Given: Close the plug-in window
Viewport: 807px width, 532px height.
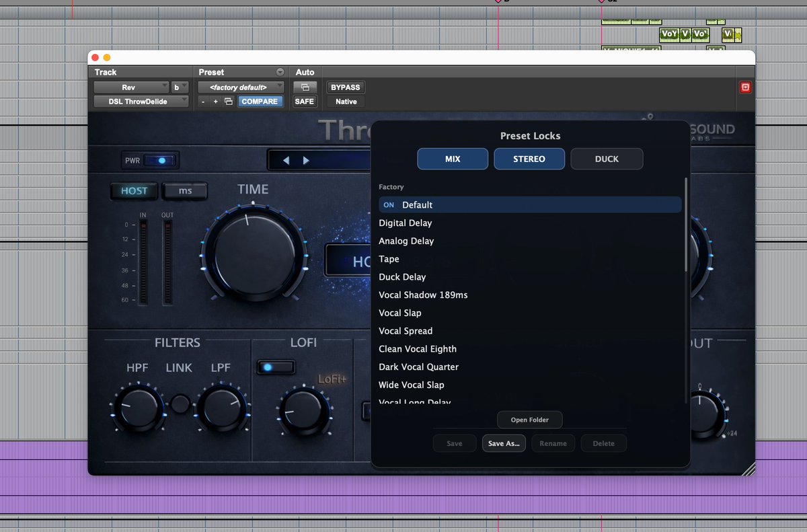Looking at the screenshot, I should coord(95,58).
